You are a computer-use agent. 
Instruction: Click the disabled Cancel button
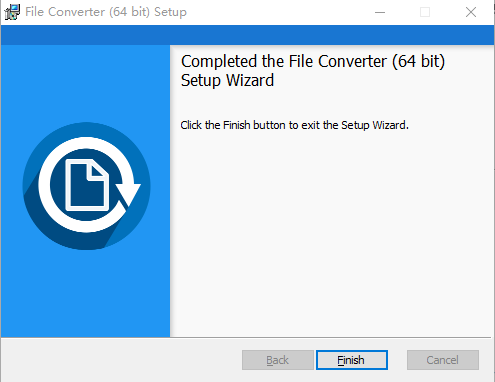pyautogui.click(x=443, y=360)
